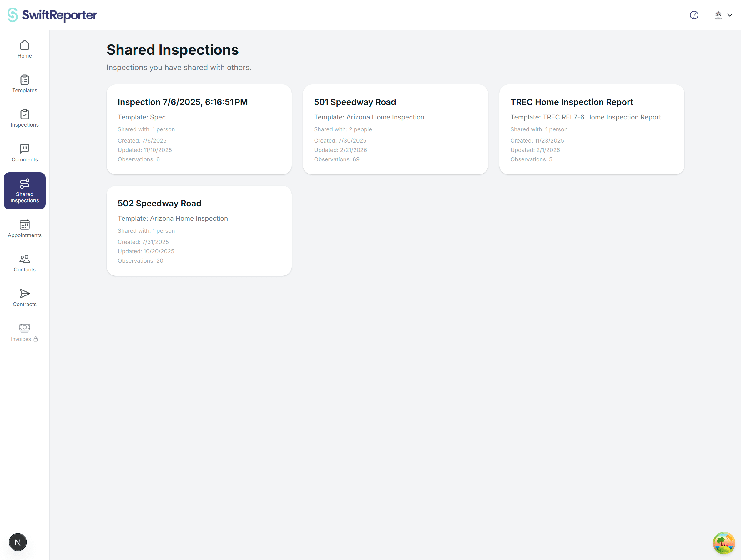
Task: Open the 501 Speedway Road card
Action: tap(395, 129)
